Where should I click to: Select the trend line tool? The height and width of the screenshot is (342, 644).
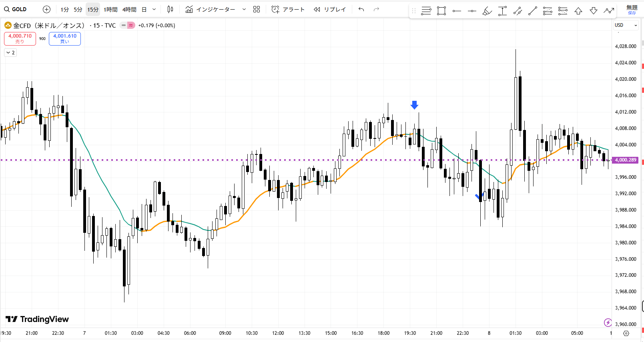click(x=533, y=11)
